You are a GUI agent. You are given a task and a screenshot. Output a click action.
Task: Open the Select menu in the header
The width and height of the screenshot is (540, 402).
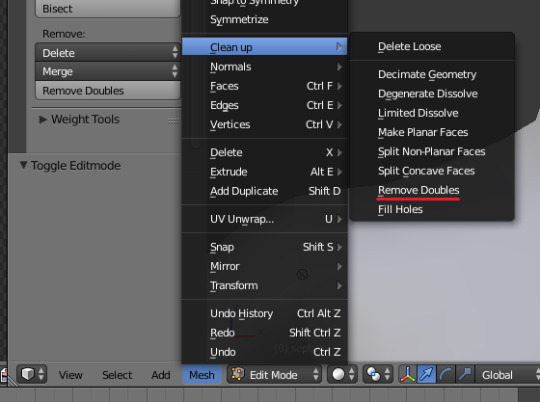[x=117, y=375]
